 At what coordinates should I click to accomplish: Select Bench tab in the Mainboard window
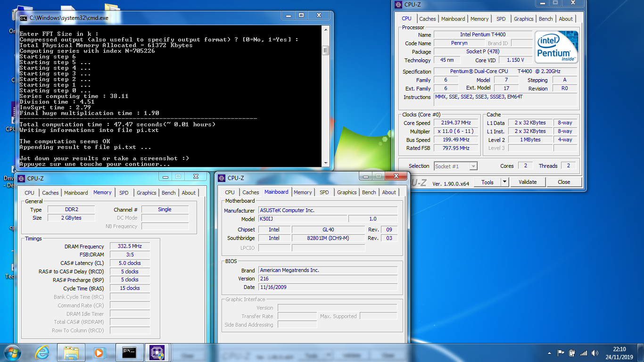pos(369,192)
